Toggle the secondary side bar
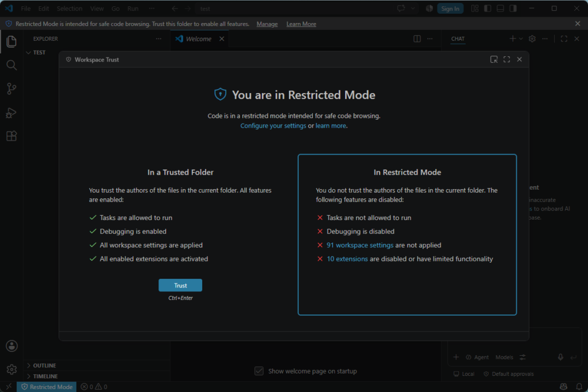 point(513,8)
